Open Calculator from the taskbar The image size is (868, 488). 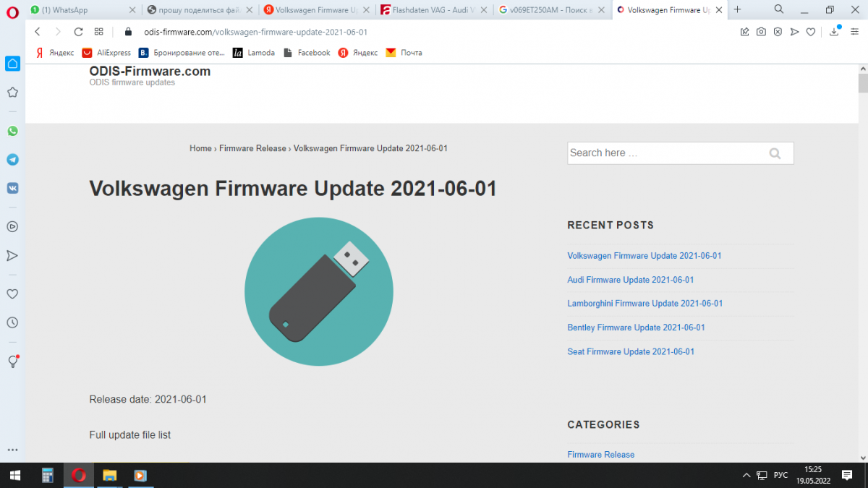(48, 475)
